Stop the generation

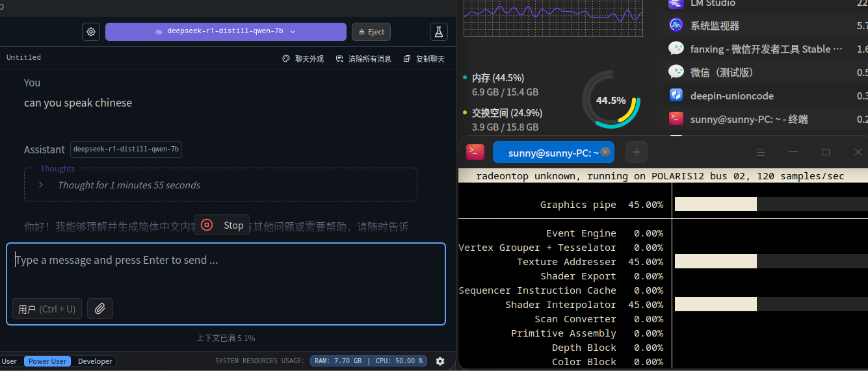click(x=222, y=225)
